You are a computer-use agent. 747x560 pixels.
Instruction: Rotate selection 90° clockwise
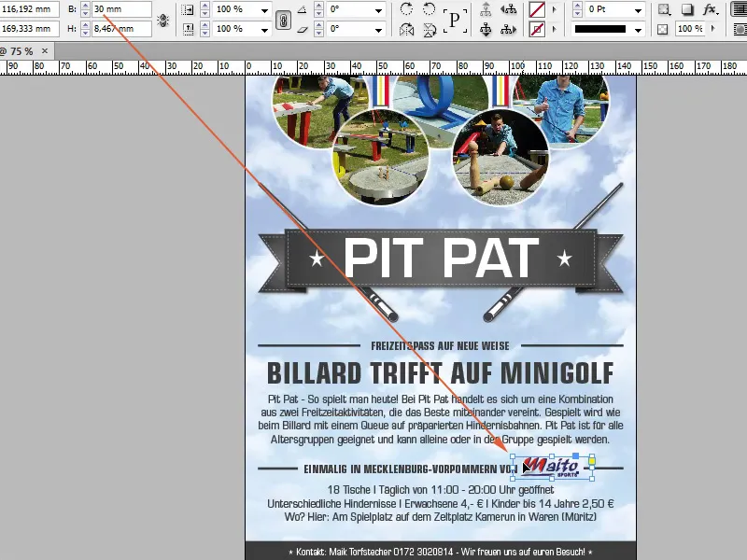pyautogui.click(x=406, y=9)
